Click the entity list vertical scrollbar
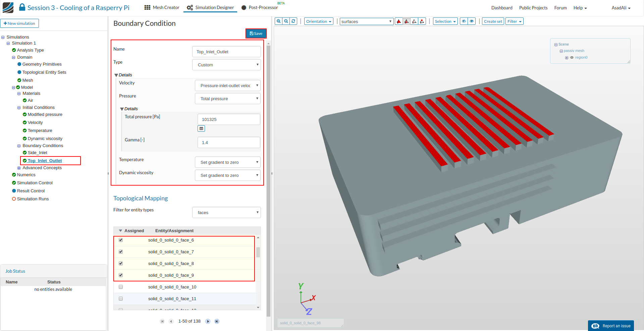This screenshot has width=644, height=331. pyautogui.click(x=258, y=252)
